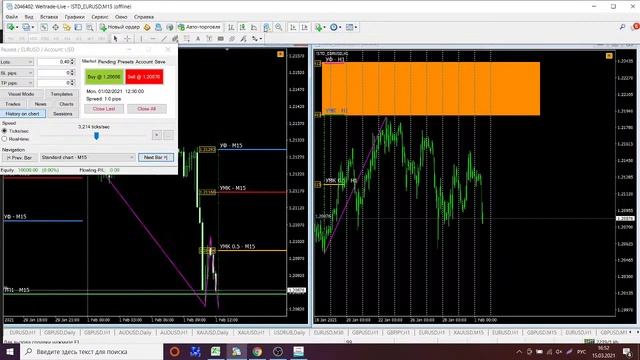
Task: Open the Profiles toolbar icon
Action: [27, 27]
